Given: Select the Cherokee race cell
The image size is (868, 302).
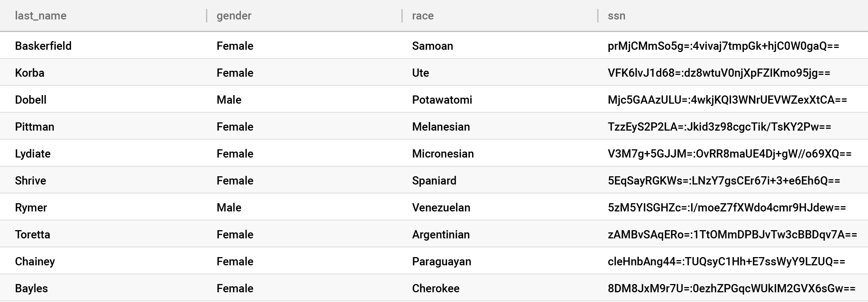Looking at the screenshot, I should (436, 288).
